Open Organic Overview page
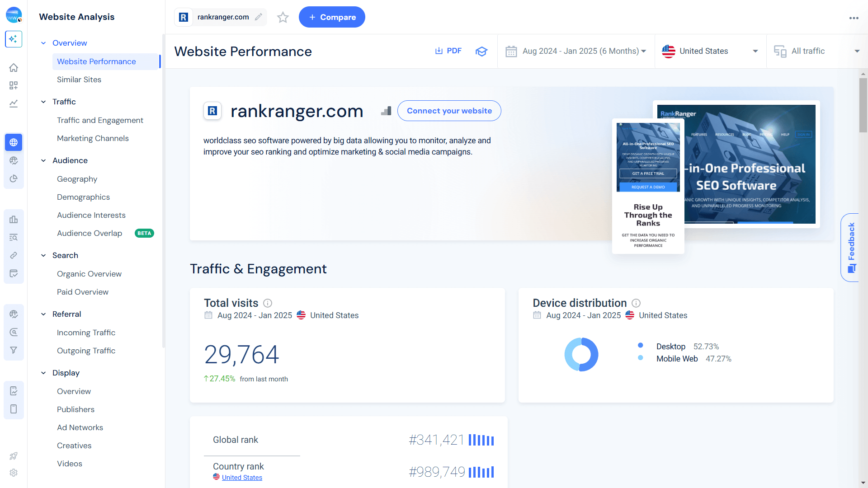Screen dimensions: 868x488 coord(89,274)
